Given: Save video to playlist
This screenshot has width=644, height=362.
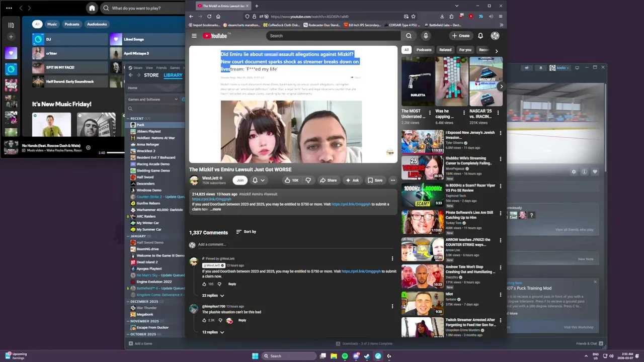Looking at the screenshot, I should pos(375,180).
